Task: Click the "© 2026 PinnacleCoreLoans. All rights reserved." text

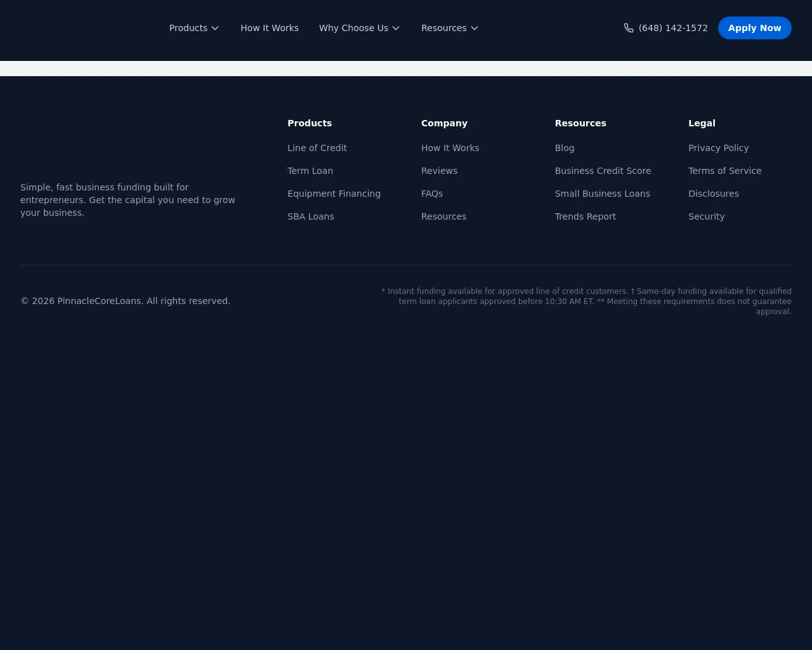Action: (126, 301)
